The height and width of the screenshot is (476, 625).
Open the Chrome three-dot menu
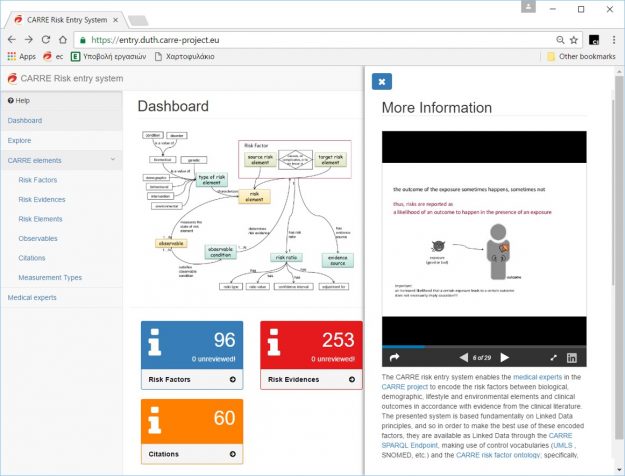coord(614,40)
